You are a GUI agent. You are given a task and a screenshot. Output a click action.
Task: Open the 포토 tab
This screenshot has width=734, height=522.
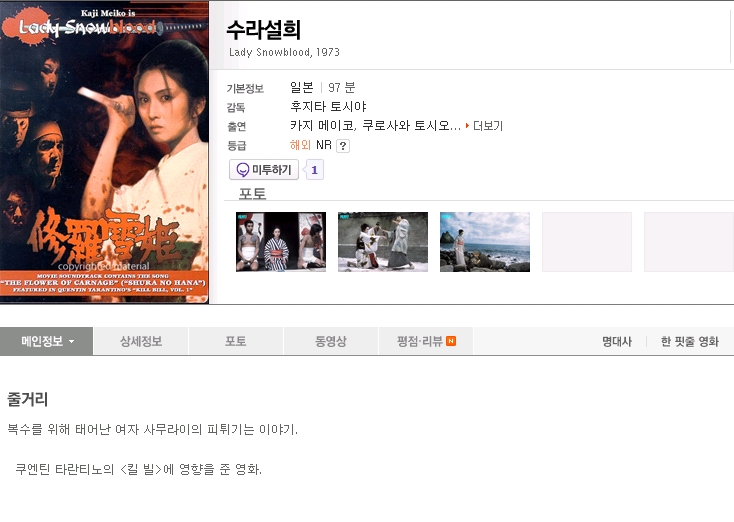[x=235, y=341]
